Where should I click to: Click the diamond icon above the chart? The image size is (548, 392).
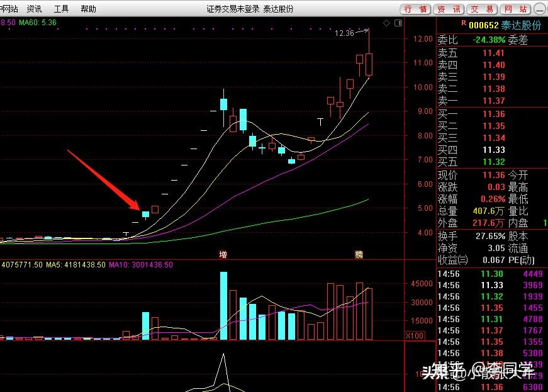(x=386, y=23)
